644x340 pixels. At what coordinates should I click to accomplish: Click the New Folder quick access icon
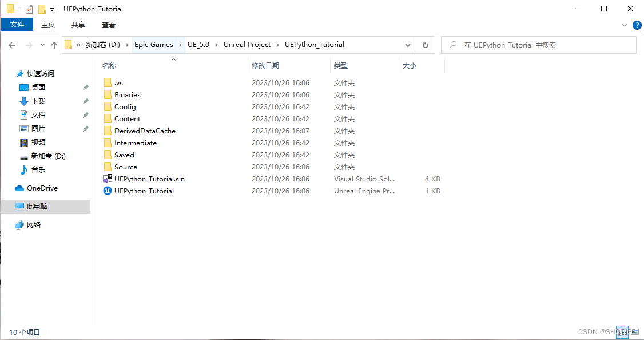click(42, 9)
